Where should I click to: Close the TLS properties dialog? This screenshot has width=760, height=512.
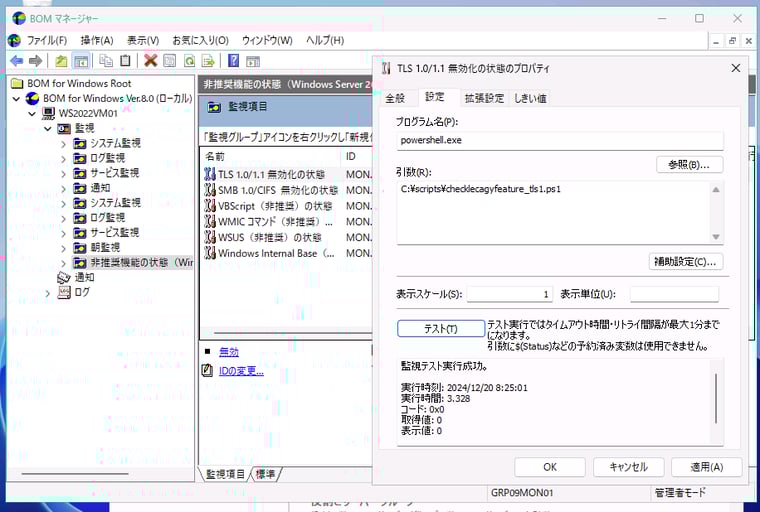coord(736,68)
